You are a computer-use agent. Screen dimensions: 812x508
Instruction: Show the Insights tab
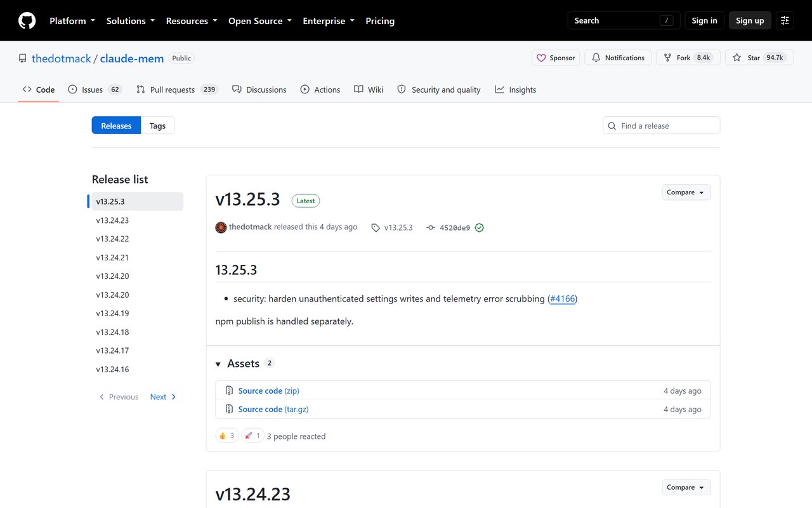pos(516,90)
